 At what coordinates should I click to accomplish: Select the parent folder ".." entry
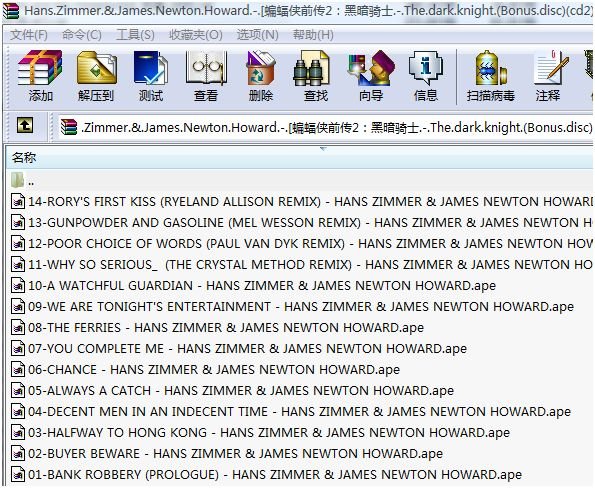(300, 180)
